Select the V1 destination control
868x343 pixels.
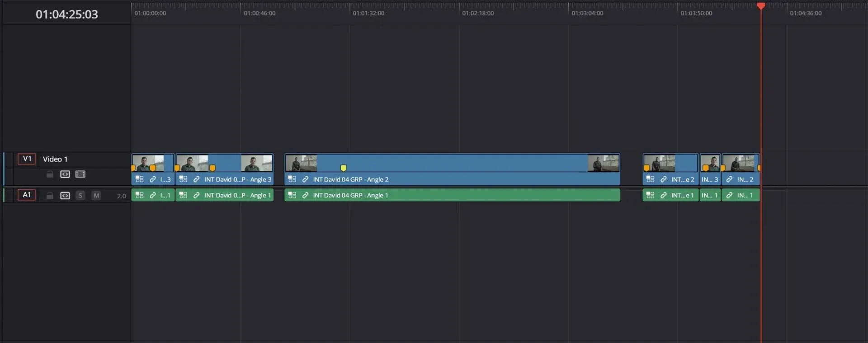point(27,159)
